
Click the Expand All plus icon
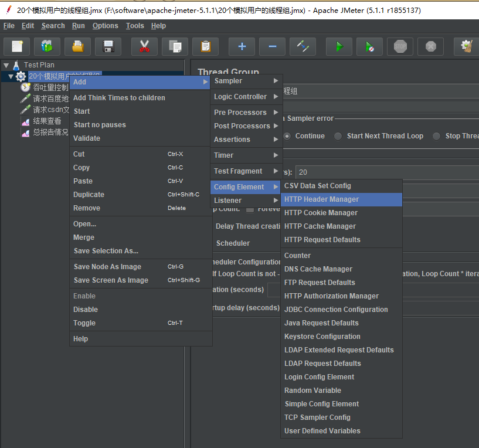point(242,46)
